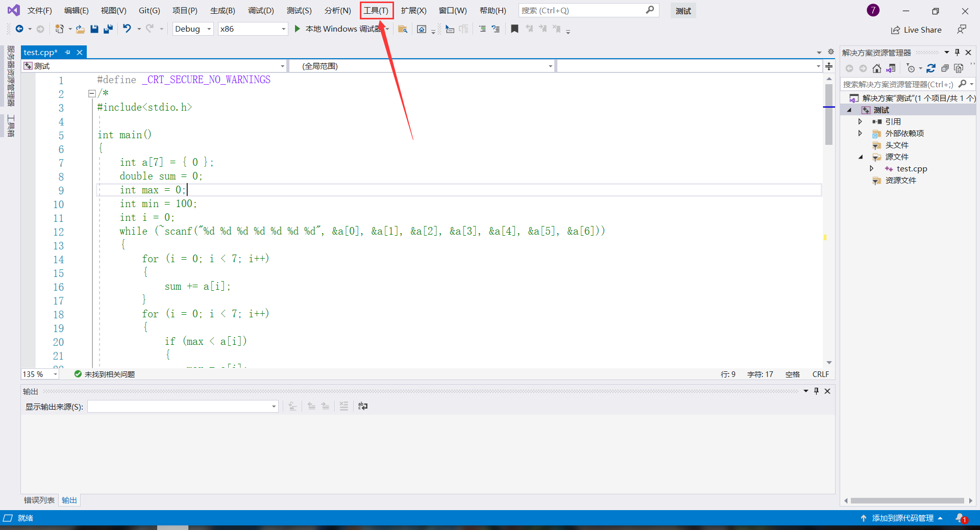Switch to the 错误列表 tab
This screenshot has width=980, height=530.
pyautogui.click(x=38, y=500)
